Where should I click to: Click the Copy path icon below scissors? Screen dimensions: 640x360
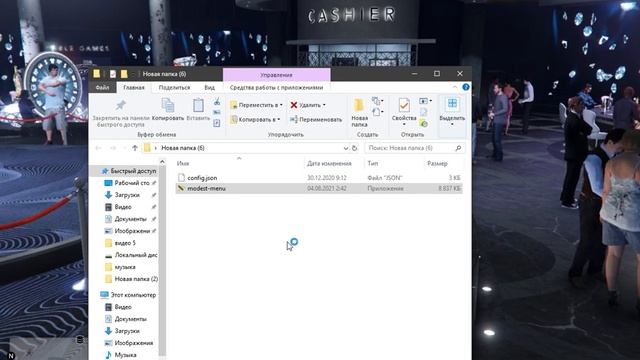[x=217, y=112]
